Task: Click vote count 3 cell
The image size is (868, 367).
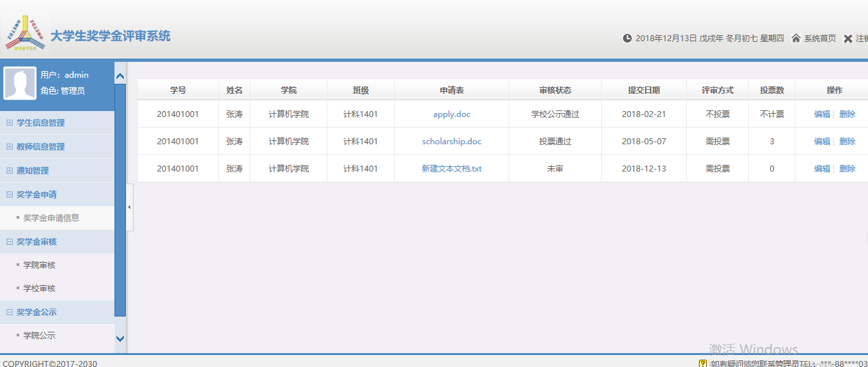Action: (x=771, y=142)
